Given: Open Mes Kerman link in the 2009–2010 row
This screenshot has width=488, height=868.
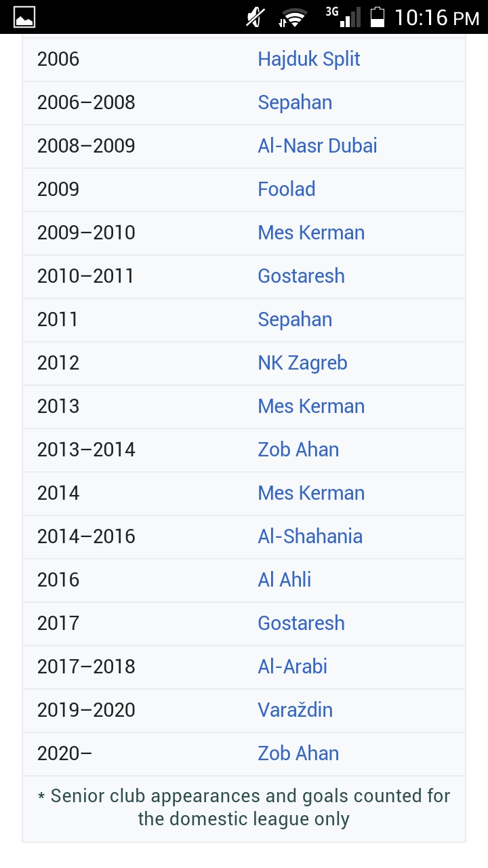Looking at the screenshot, I should 311,233.
